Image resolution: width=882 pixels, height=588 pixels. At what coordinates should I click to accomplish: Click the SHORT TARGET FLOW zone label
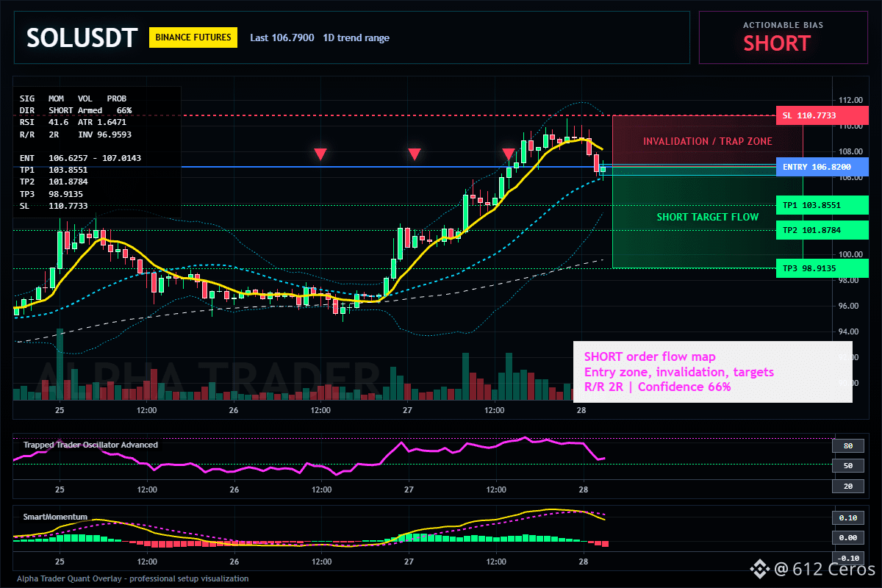pos(708,217)
